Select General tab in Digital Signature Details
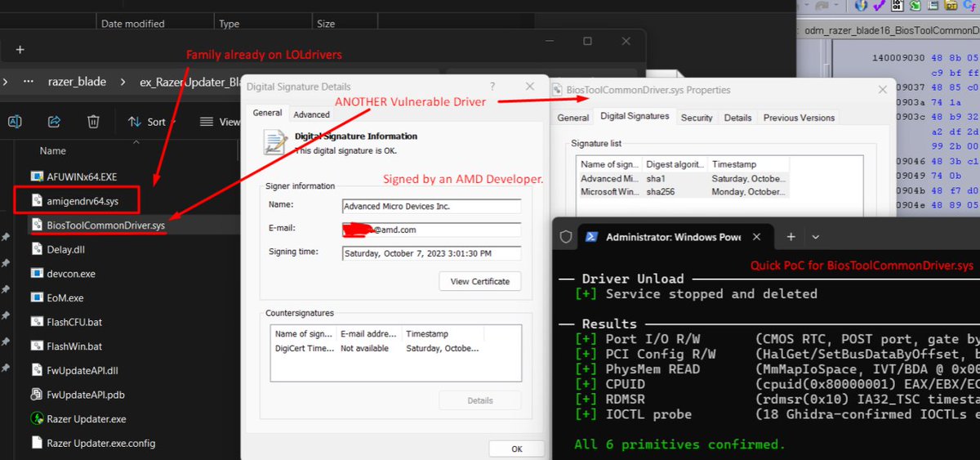 tap(267, 113)
